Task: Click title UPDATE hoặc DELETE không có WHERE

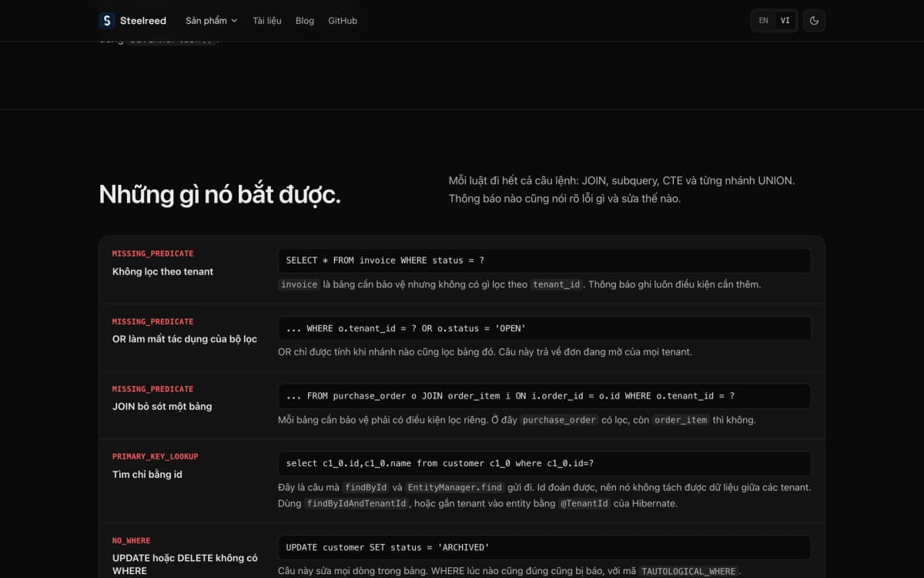Action: pyautogui.click(x=185, y=564)
